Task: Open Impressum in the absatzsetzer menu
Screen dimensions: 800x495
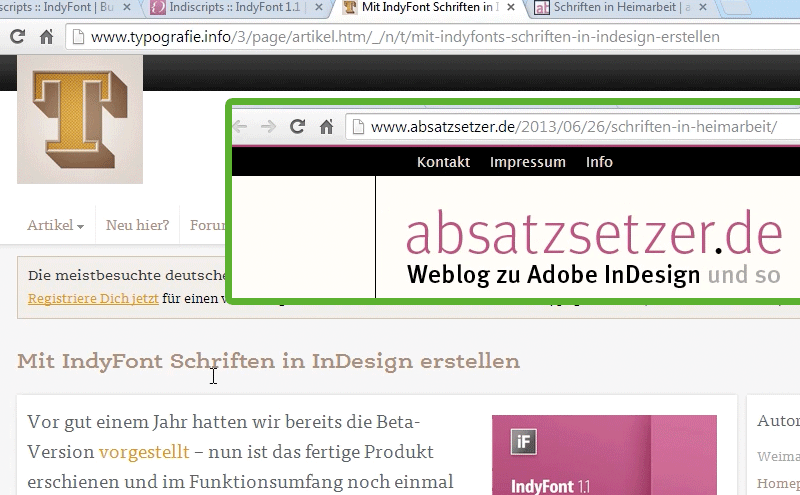Action: 528,162
